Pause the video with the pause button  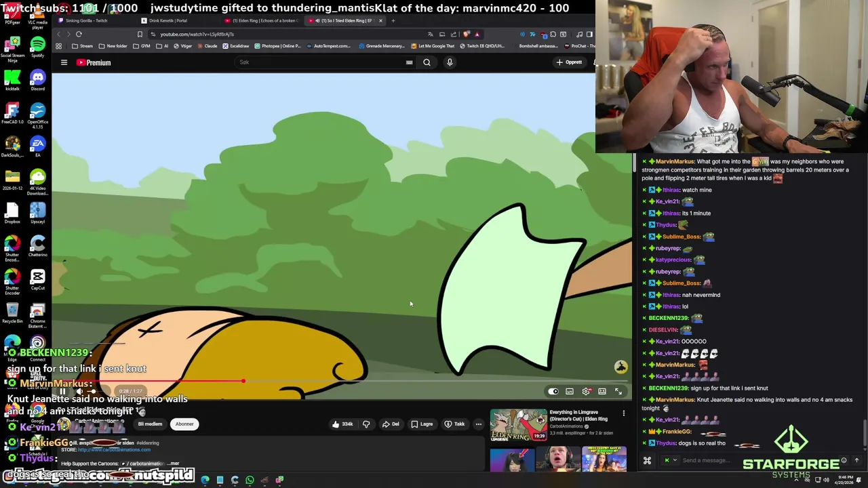tap(62, 391)
